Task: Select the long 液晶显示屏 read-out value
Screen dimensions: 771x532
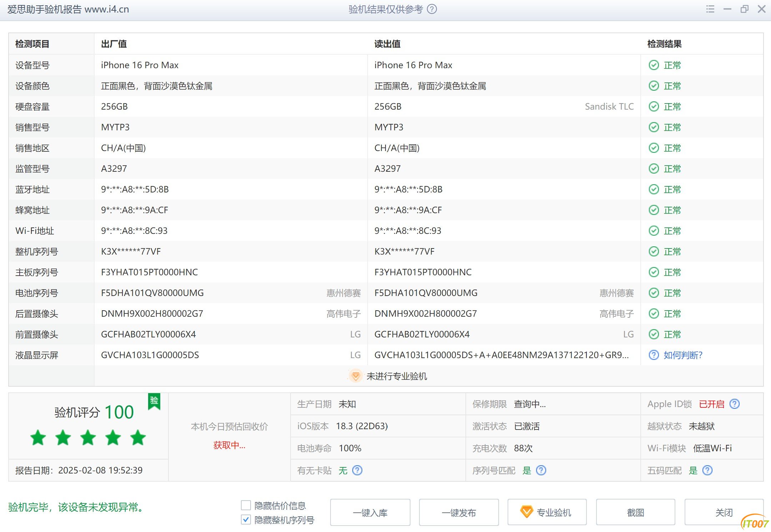Action: (502, 355)
